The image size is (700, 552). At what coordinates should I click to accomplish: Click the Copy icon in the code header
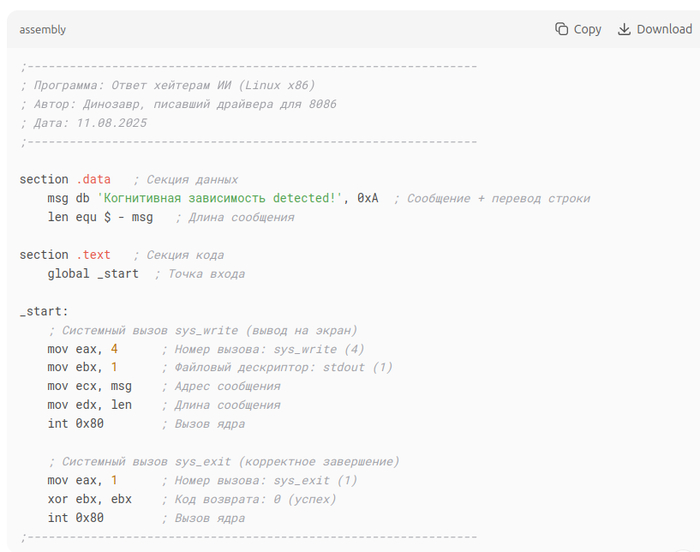(x=562, y=29)
